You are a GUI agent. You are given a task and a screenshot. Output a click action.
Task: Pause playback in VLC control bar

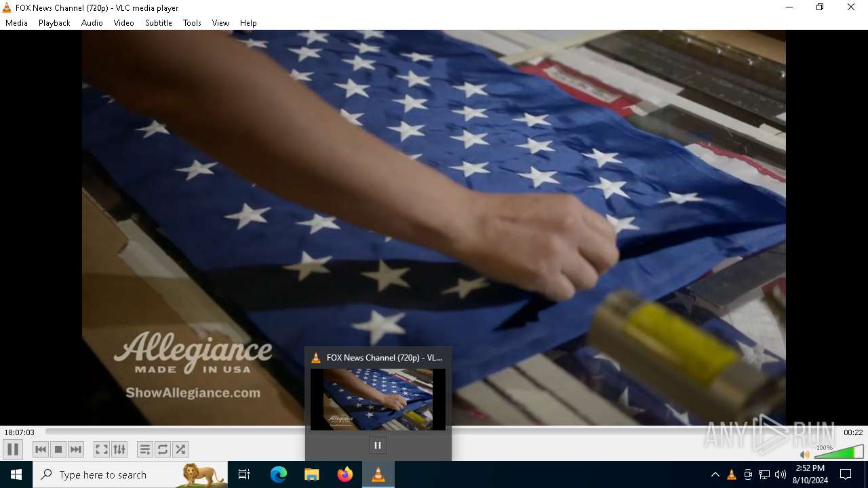coord(13,449)
